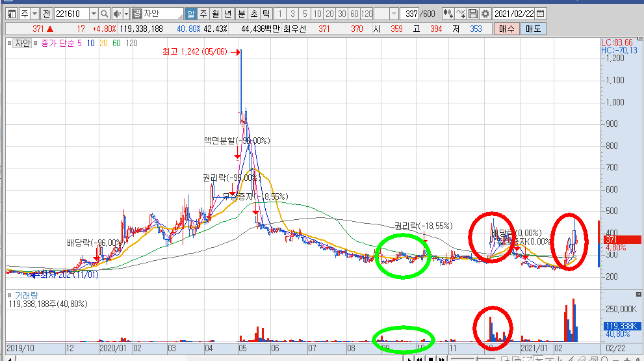This screenshot has width=644, height=361.
Task: Select the 틱 (tick) chart tab
Action: click(x=266, y=14)
